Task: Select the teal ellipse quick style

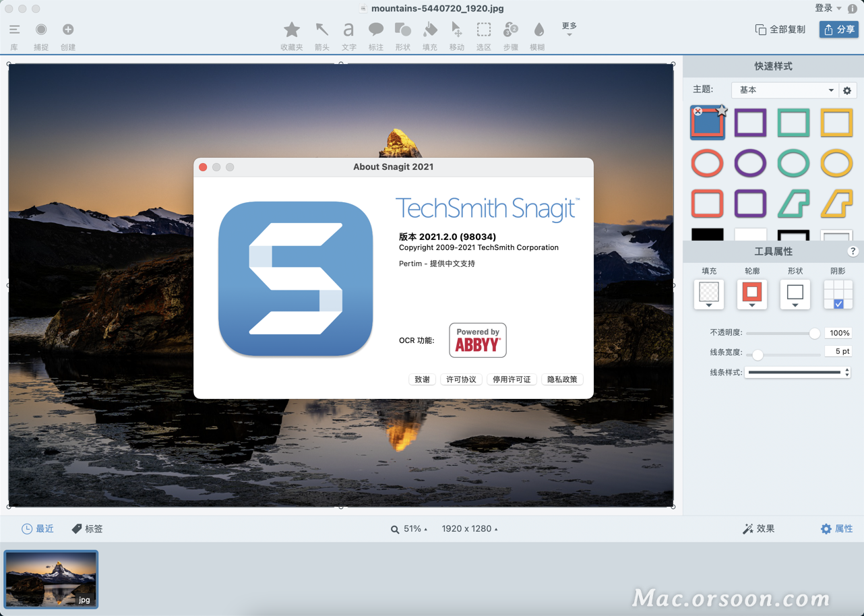Action: (x=793, y=163)
